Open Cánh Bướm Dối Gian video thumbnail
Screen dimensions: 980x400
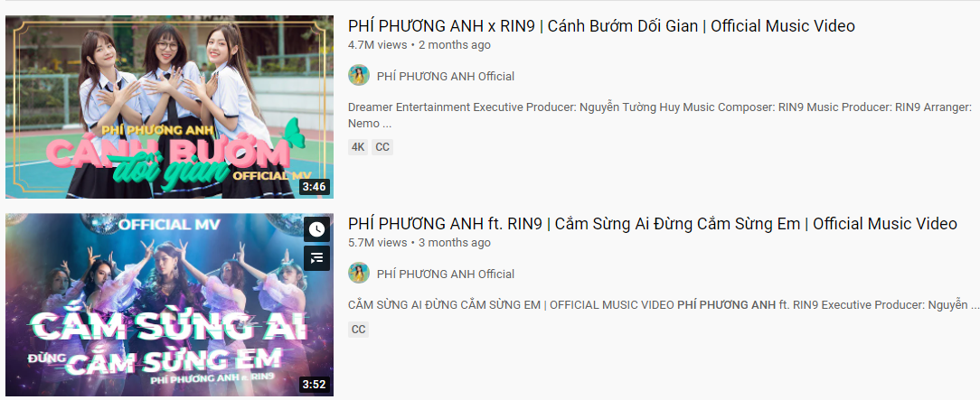pos(169,107)
